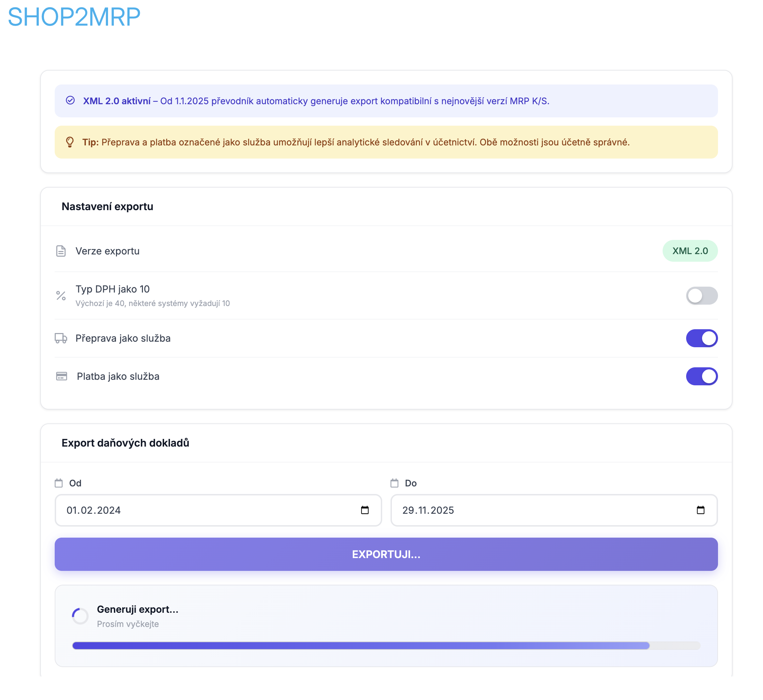
Task: Click the checkmark icon in XML 2.0 banner
Action: coord(70,100)
